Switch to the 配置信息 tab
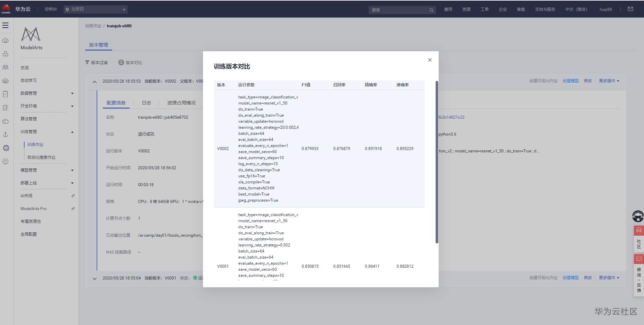Viewport: 644px width, 325px height. coord(116,103)
